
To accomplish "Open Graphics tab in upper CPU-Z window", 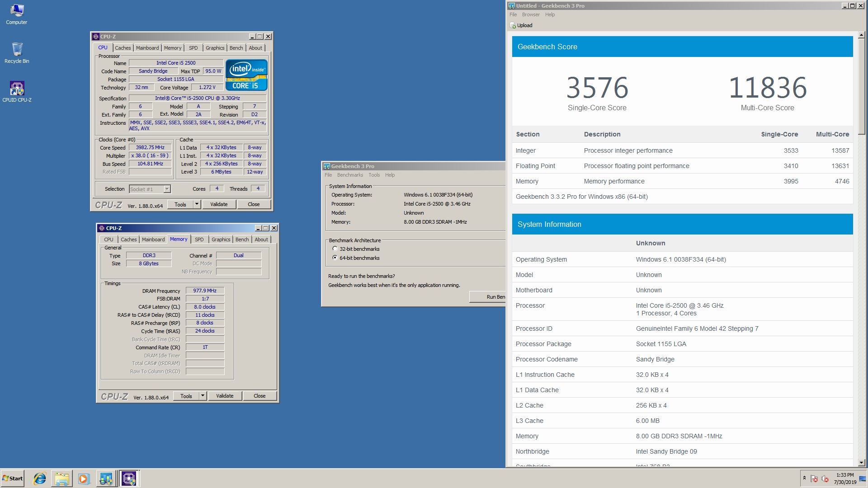I will point(215,48).
